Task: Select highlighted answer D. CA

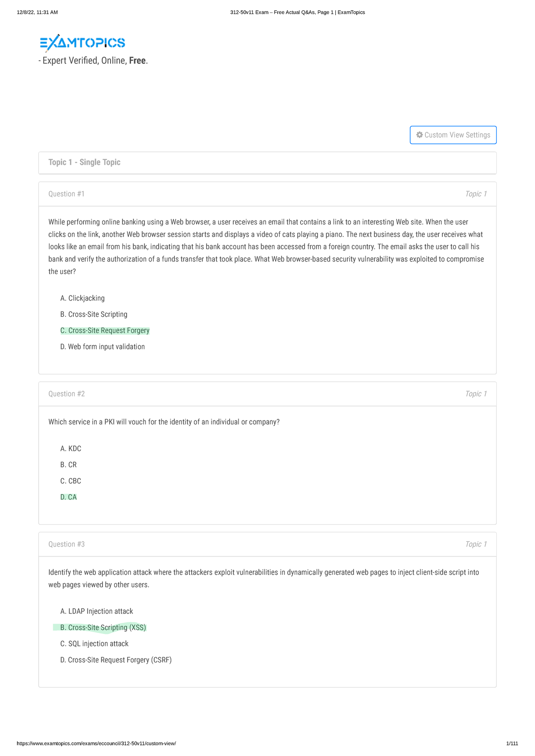Action: tap(68, 497)
